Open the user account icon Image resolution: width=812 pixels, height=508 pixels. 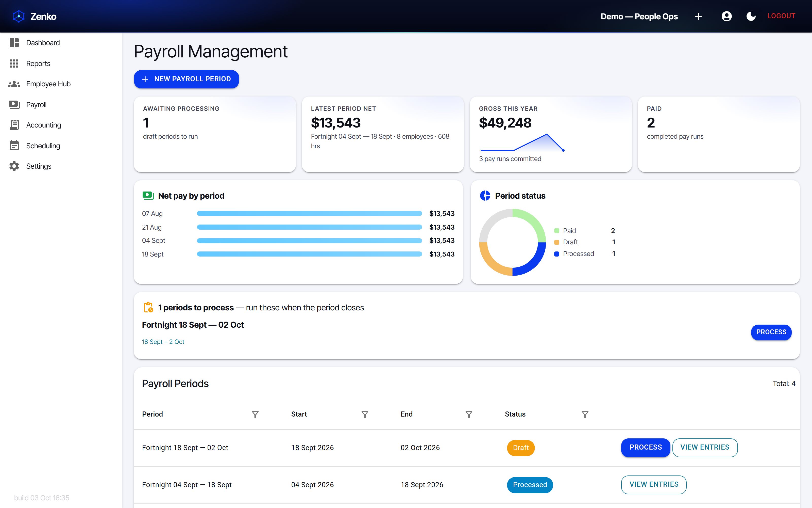click(726, 16)
